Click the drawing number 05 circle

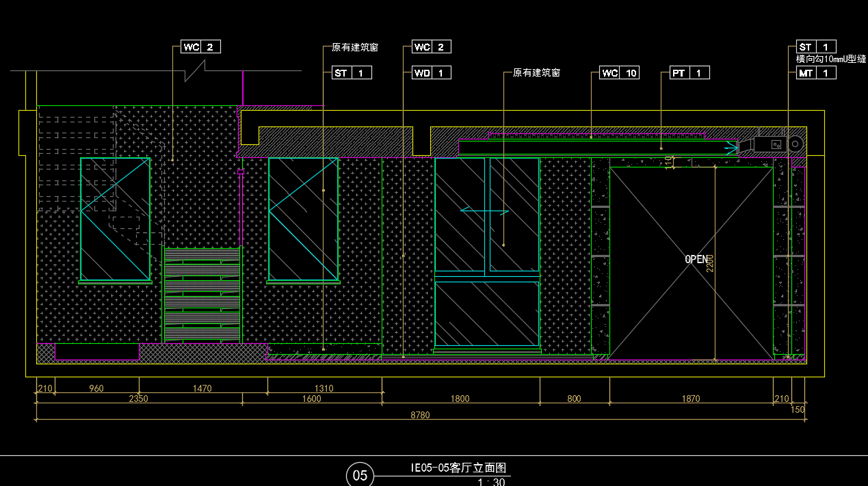[x=360, y=475]
